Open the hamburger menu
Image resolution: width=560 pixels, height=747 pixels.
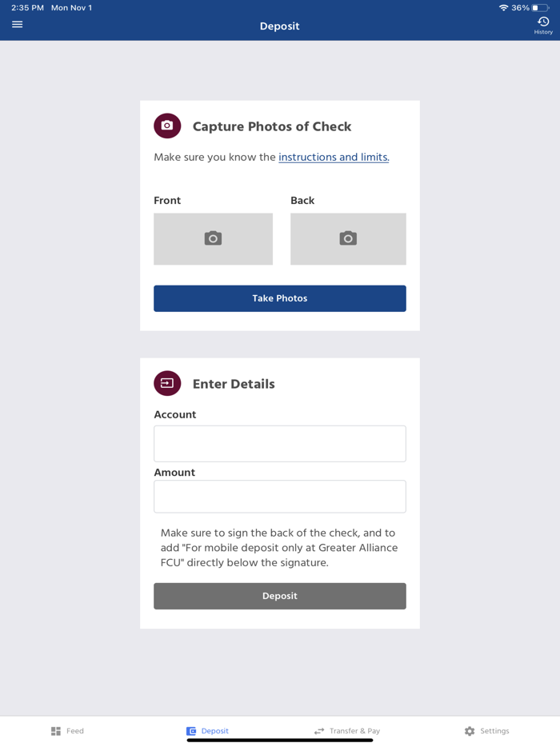click(x=17, y=25)
